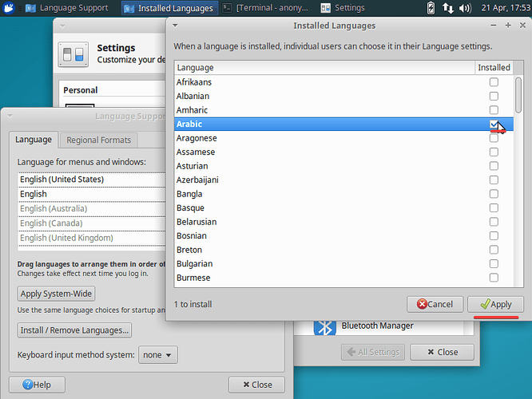Switch to Terminal window in taskbar
The width and height of the screenshot is (532, 399).
[266, 8]
